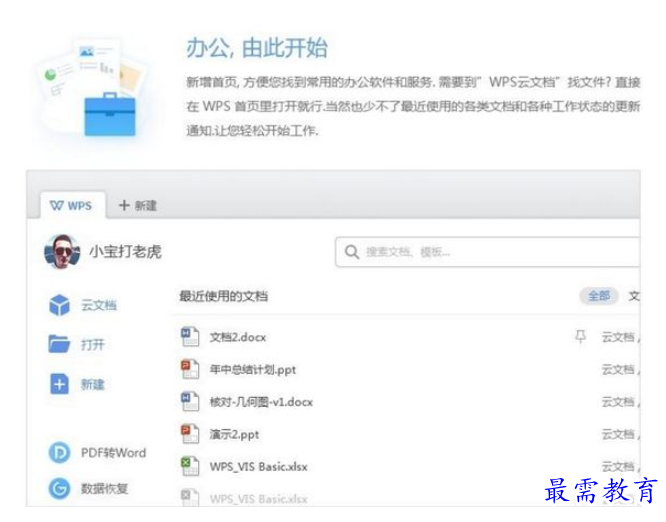Open 文档2.docx from recent list

[x=238, y=337]
